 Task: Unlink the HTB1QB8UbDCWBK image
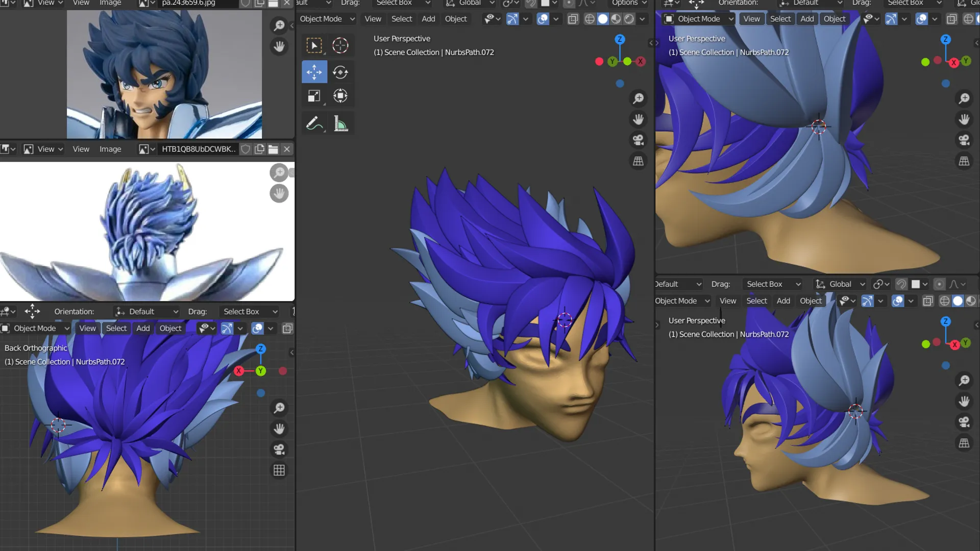[x=287, y=149]
